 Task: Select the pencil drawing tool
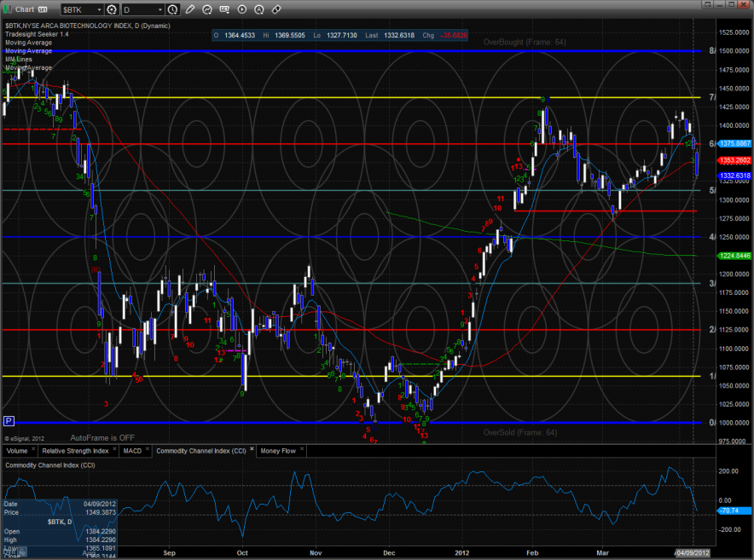[190, 9]
